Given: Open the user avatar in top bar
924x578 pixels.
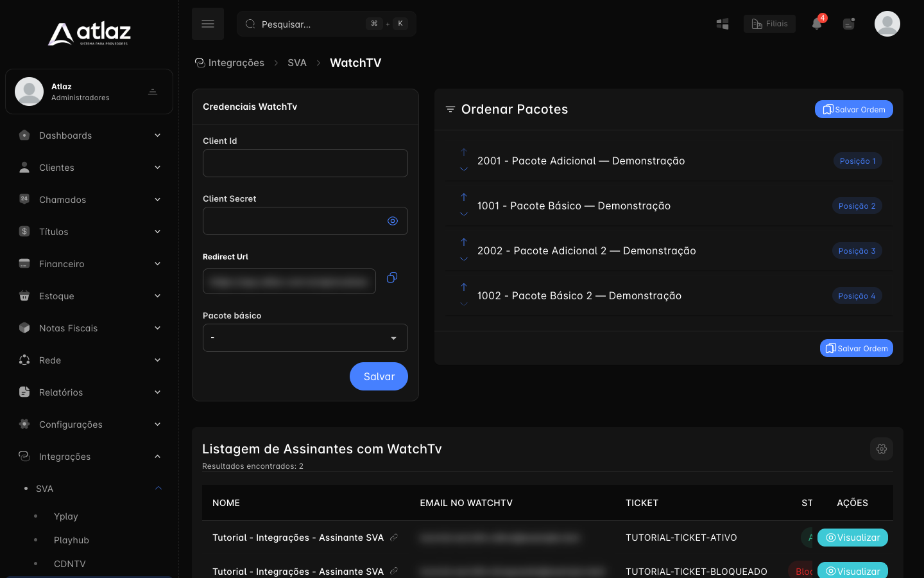Looking at the screenshot, I should 887,24.
